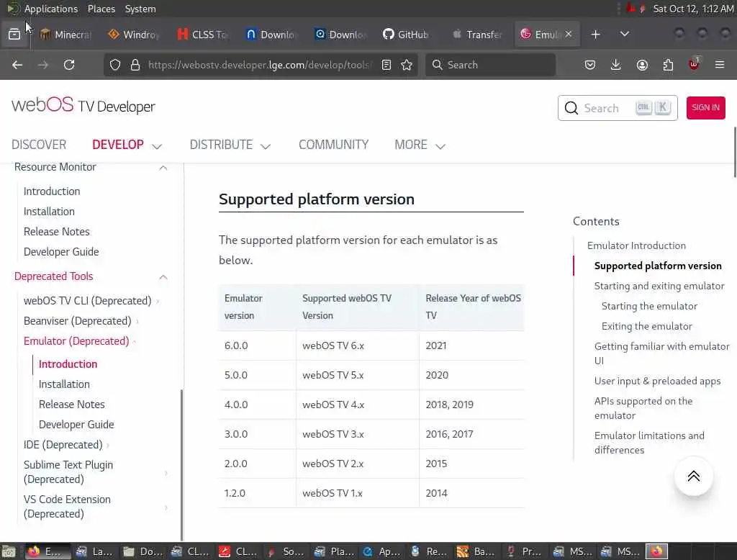The height and width of the screenshot is (560, 737).
Task: Collapse the Deprecated Tools section
Action: pos(163,277)
